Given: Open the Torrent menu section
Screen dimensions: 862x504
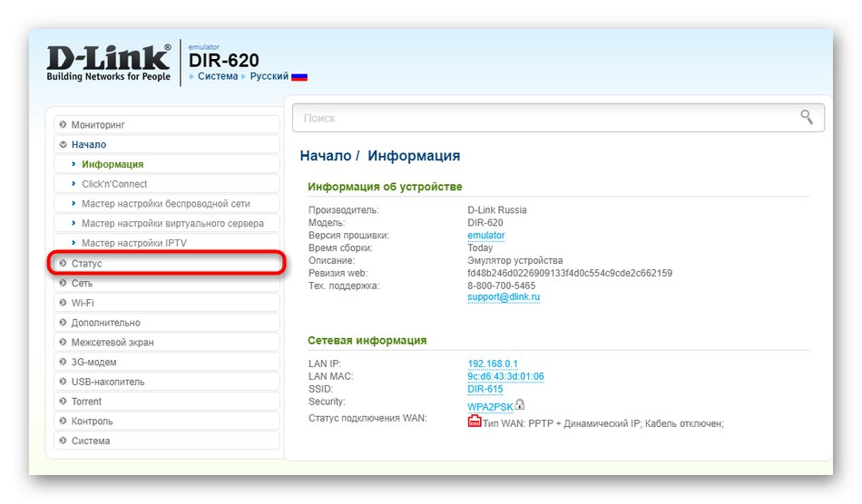Looking at the screenshot, I should (x=167, y=402).
